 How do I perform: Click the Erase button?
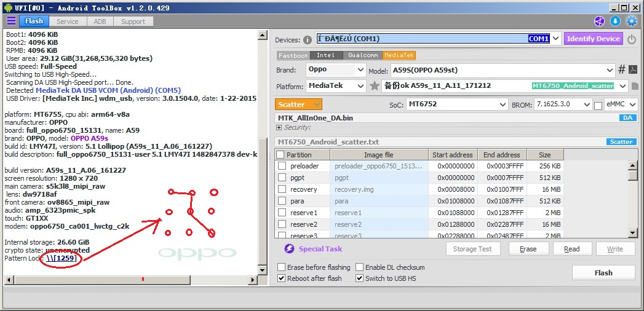pyautogui.click(x=528, y=249)
